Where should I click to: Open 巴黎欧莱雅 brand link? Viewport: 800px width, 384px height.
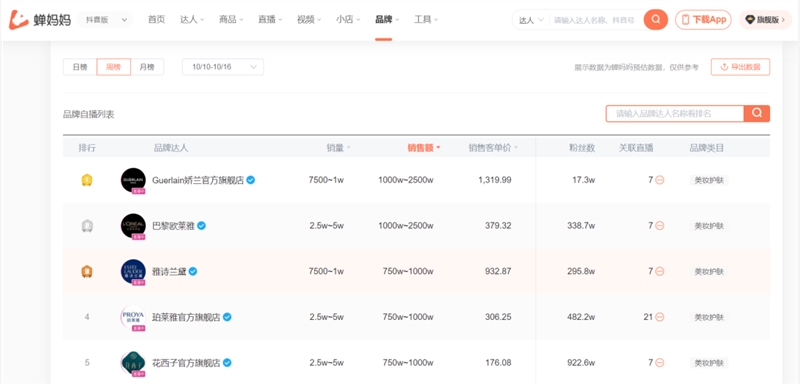(x=173, y=226)
